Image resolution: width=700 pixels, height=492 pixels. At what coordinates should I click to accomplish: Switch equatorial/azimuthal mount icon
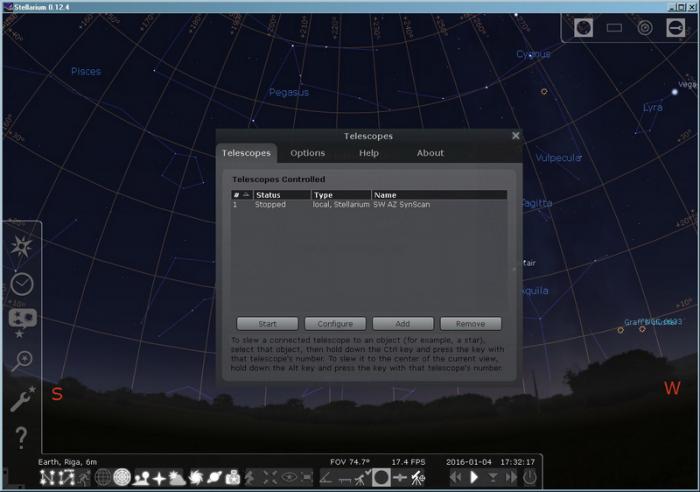click(250, 478)
